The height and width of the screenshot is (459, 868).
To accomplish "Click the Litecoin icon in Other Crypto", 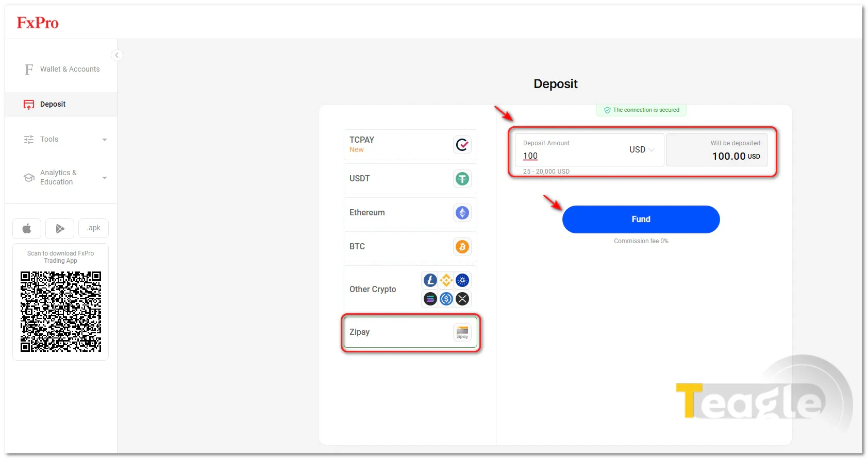I will click(430, 280).
